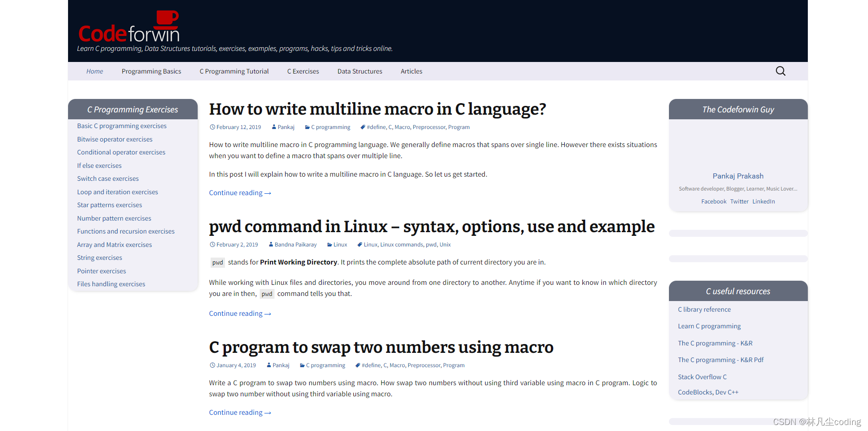Open Linux commands tag link
The width and height of the screenshot is (868, 431).
click(401, 245)
